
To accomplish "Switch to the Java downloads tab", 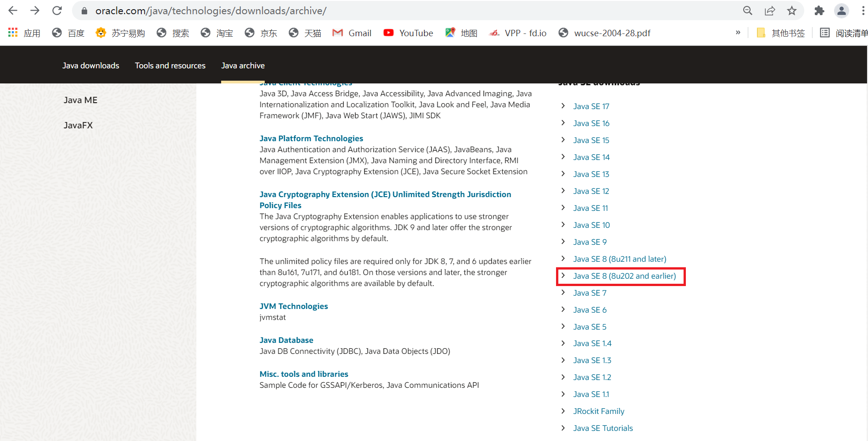I will 91,66.
